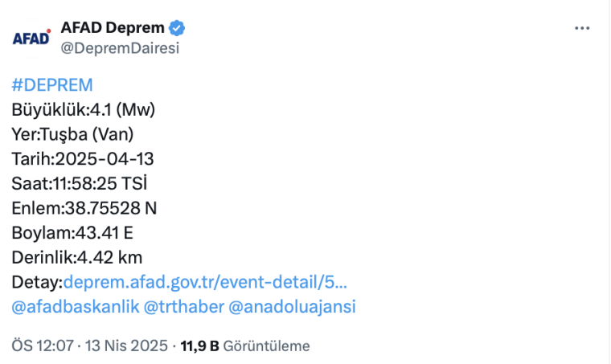Click the Derinlik 4.42 km text line
611x364 pixels.
[x=77, y=257]
